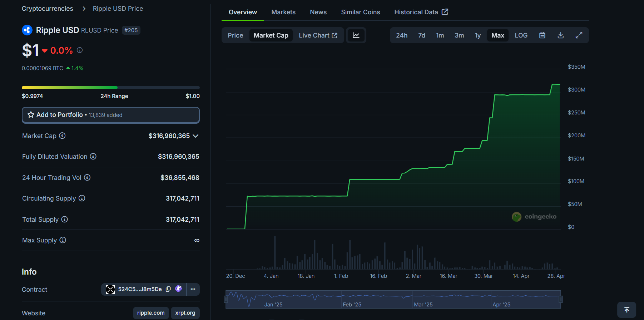This screenshot has width=644, height=320.
Task: Click the XRPL chain logo in contract
Action: [110, 289]
